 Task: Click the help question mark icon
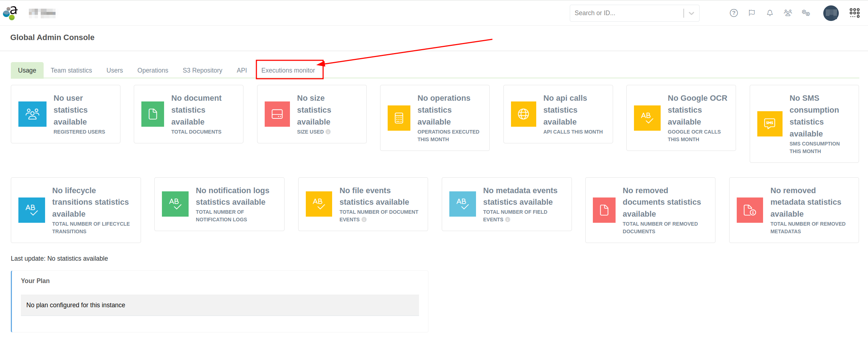tap(733, 13)
